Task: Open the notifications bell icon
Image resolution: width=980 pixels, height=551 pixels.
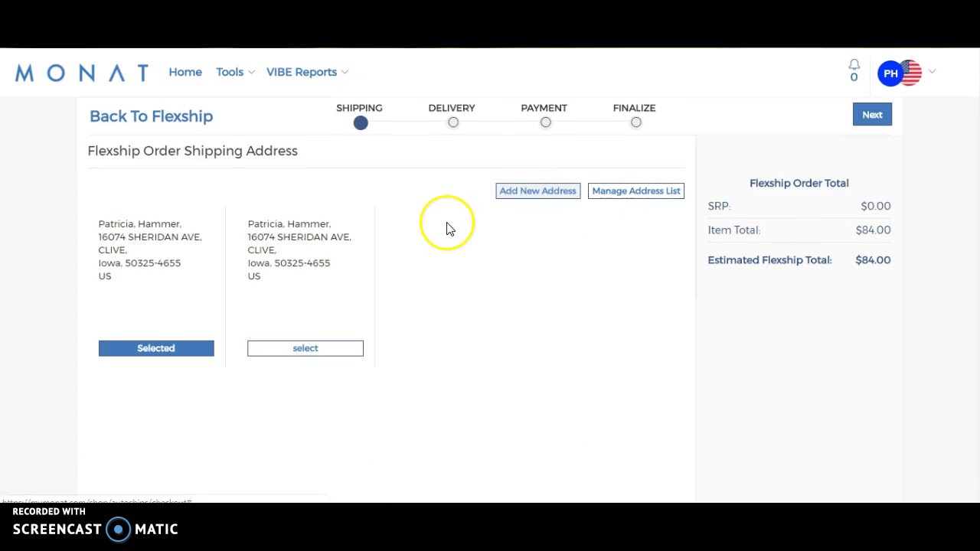Action: 854,64
